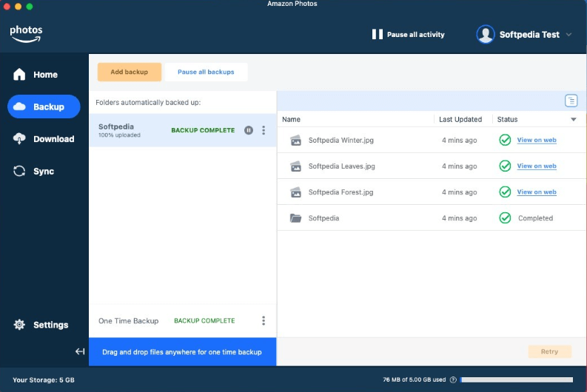The image size is (587, 392).
Task: Click the Download cloud arrow icon
Action: pos(19,139)
